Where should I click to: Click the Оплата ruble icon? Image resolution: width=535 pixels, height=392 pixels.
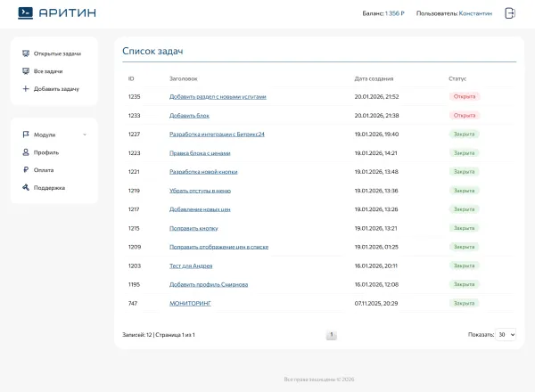click(26, 170)
